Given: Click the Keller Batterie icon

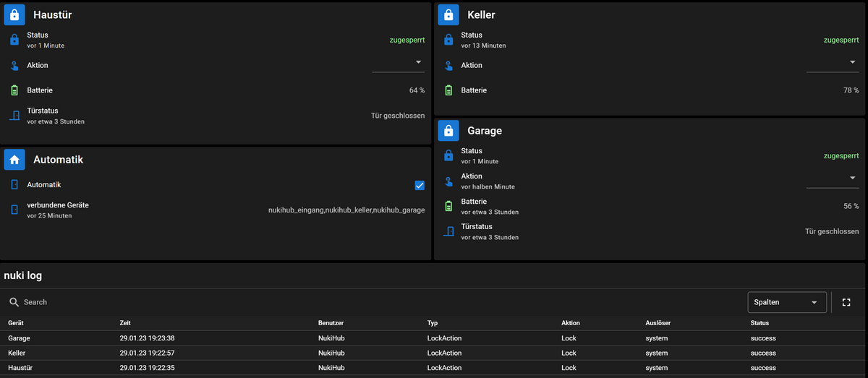Looking at the screenshot, I should click(x=448, y=90).
